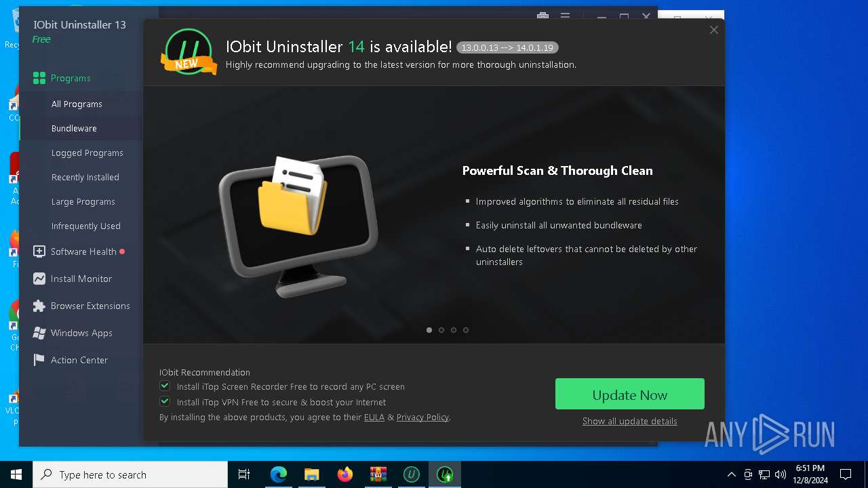Open WinRAR from the taskbar
Image resolution: width=868 pixels, height=488 pixels.
pyautogui.click(x=378, y=474)
